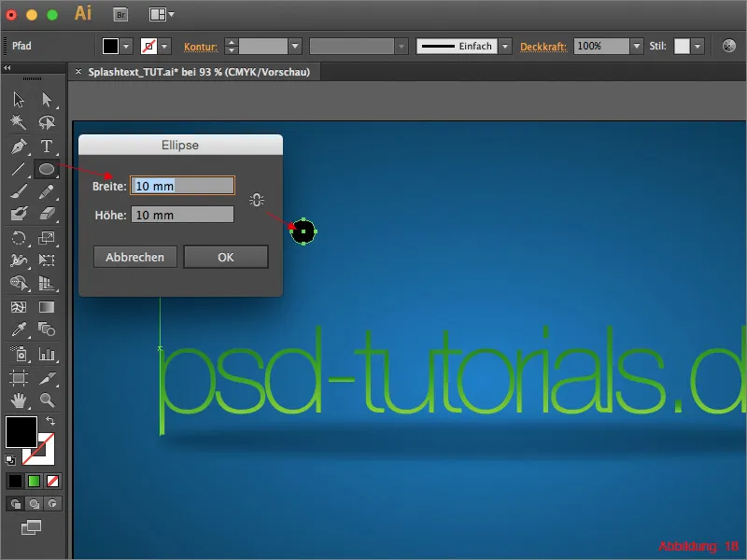Swap fill and stroke colors
This screenshot has height=560, width=747.
coord(50,421)
